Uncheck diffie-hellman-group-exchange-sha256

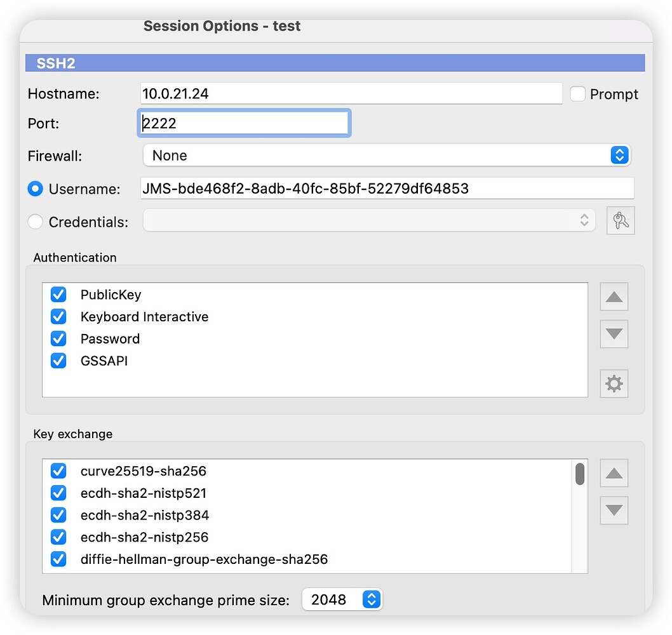[58, 559]
